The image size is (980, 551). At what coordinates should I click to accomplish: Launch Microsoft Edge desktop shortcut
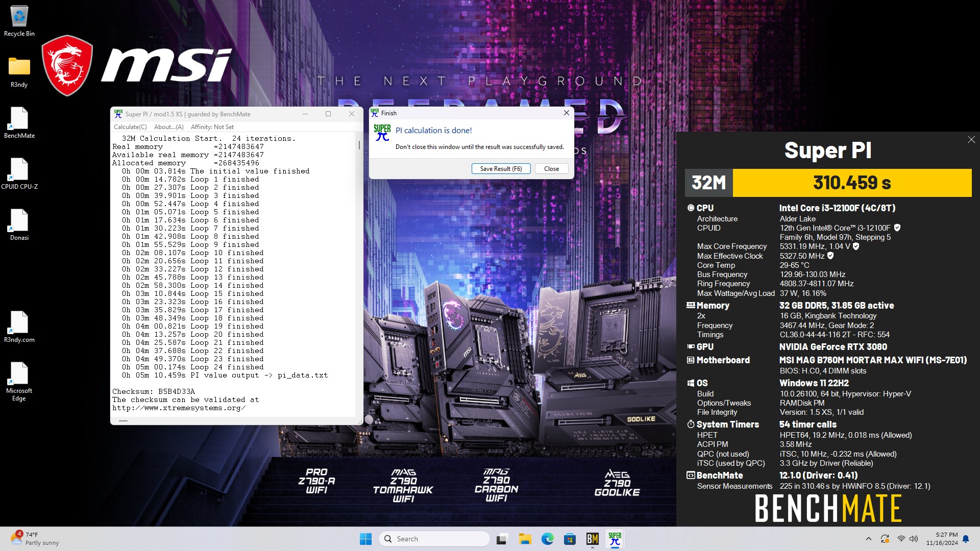click(x=19, y=382)
